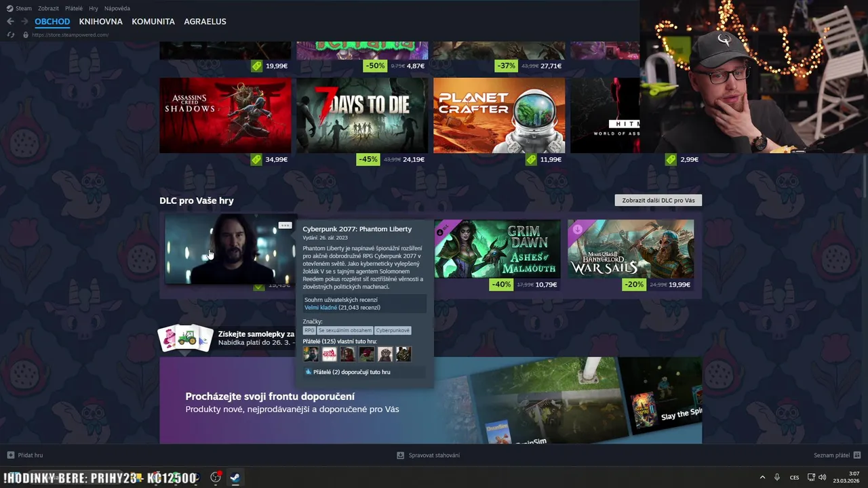Screen dimensions: 868x488
Task: Open the Steam menu logo
Action: [9, 8]
